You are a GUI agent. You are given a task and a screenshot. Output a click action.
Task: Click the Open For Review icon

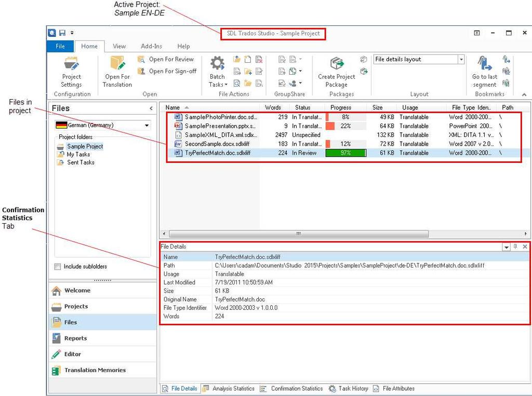coord(141,59)
